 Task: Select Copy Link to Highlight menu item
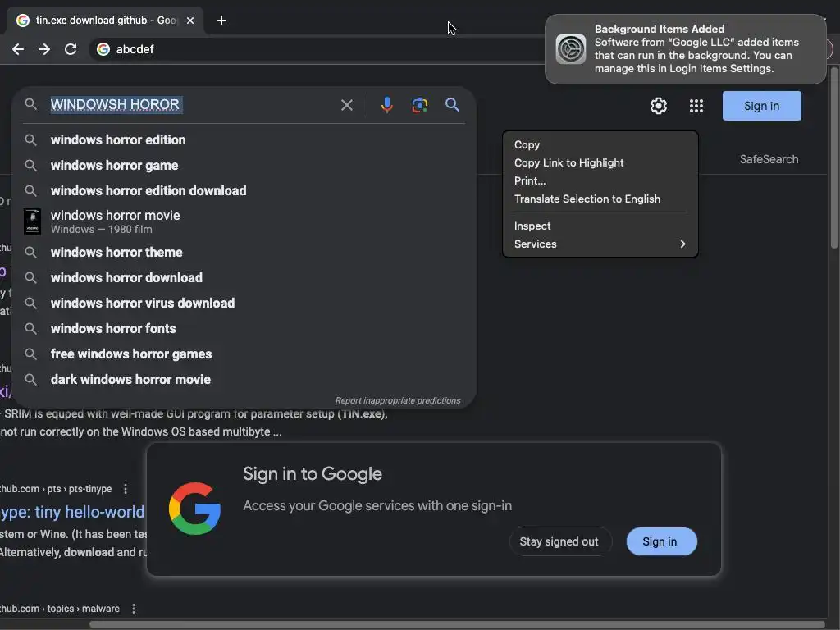pos(600,163)
